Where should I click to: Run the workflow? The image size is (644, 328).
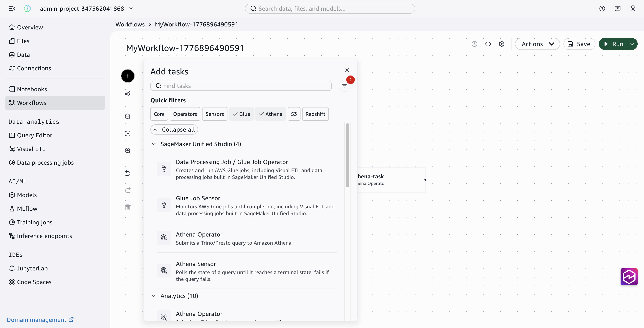613,44
